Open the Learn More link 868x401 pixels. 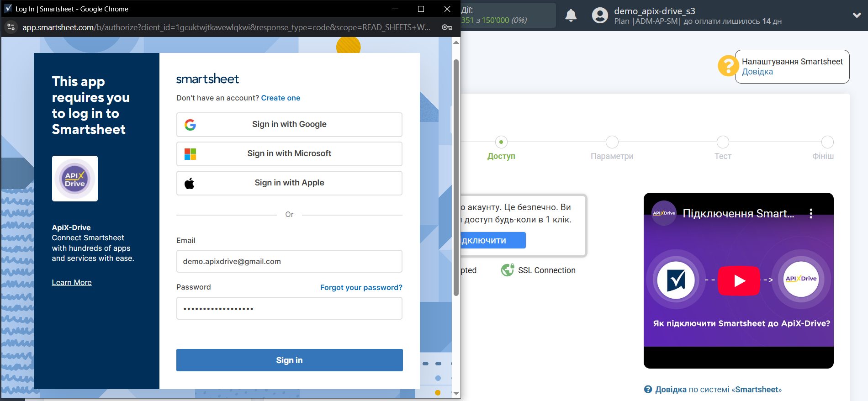(x=72, y=282)
